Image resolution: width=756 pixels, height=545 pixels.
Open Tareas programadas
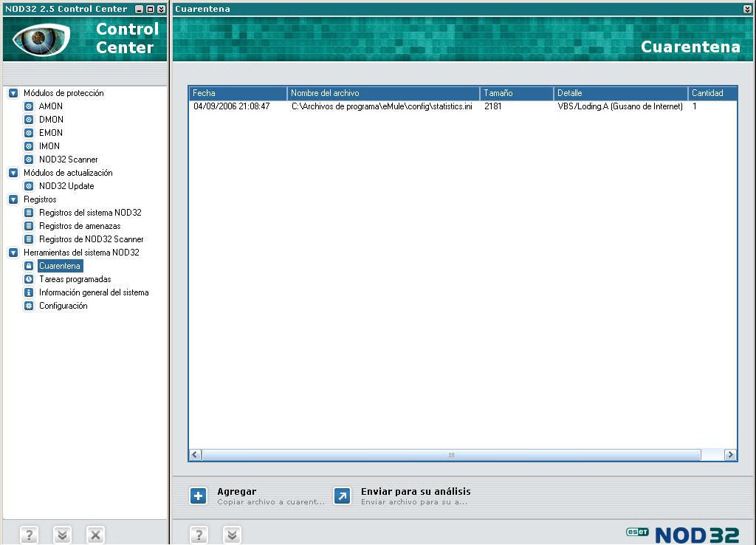click(75, 279)
